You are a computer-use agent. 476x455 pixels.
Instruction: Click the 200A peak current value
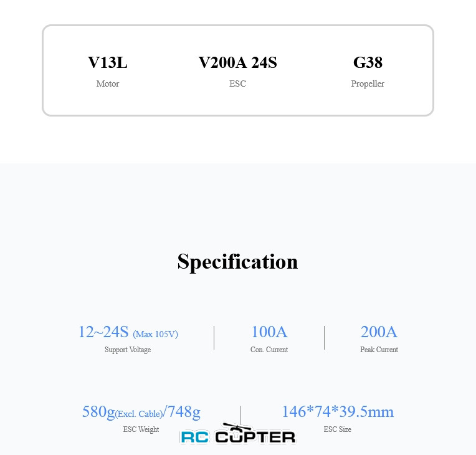pos(379,332)
